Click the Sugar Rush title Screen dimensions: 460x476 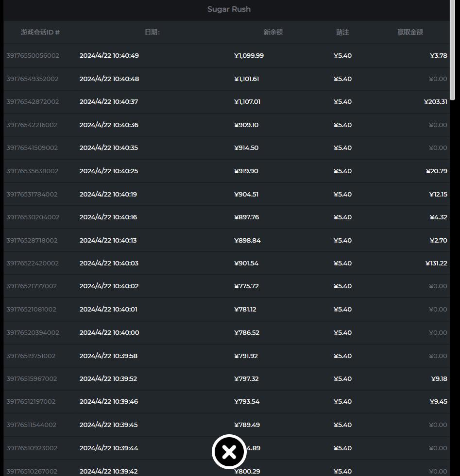point(229,9)
